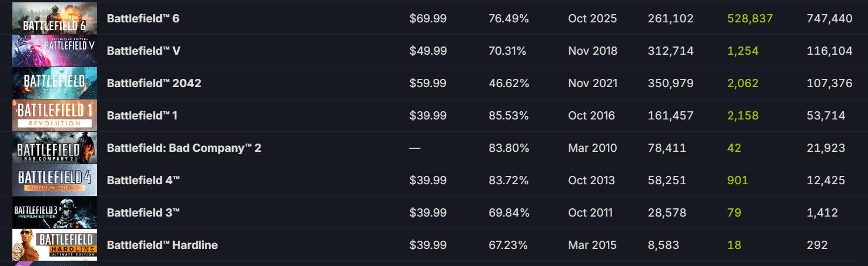The height and width of the screenshot is (266, 868).
Task: Click the Battlefield 4™ title link
Action: (143, 180)
